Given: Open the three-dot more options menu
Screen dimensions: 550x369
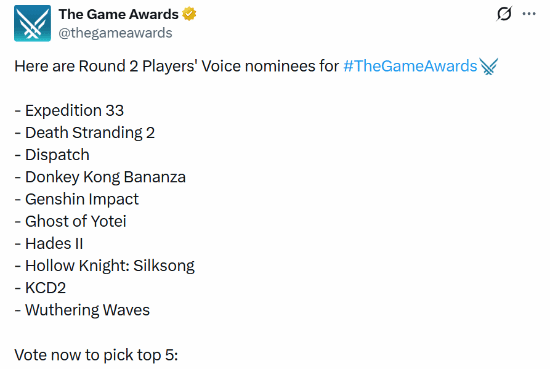Looking at the screenshot, I should click(x=529, y=14).
